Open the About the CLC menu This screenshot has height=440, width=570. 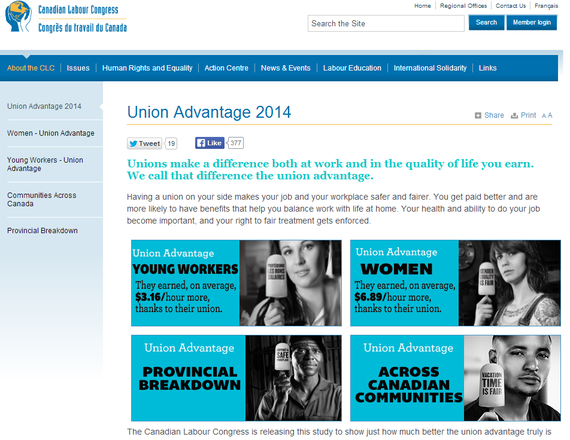click(x=31, y=68)
